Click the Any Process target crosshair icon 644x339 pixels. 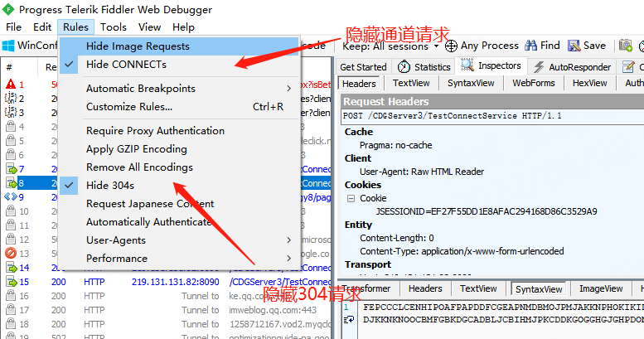451,46
